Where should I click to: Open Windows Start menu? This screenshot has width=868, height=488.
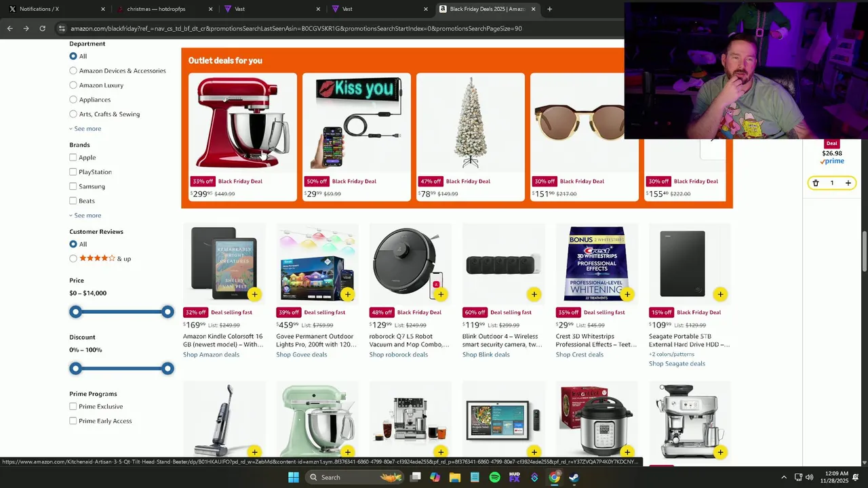[x=294, y=477]
